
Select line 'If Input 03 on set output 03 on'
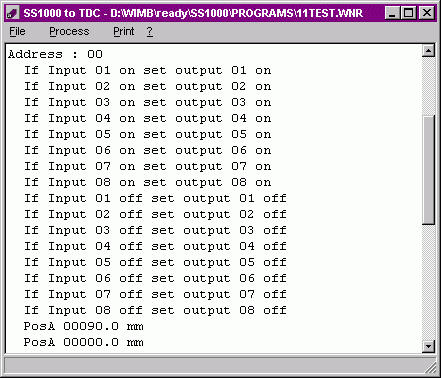point(147,102)
